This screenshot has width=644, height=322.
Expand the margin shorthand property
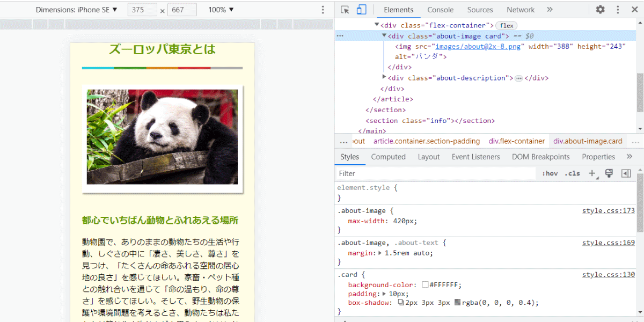point(380,253)
